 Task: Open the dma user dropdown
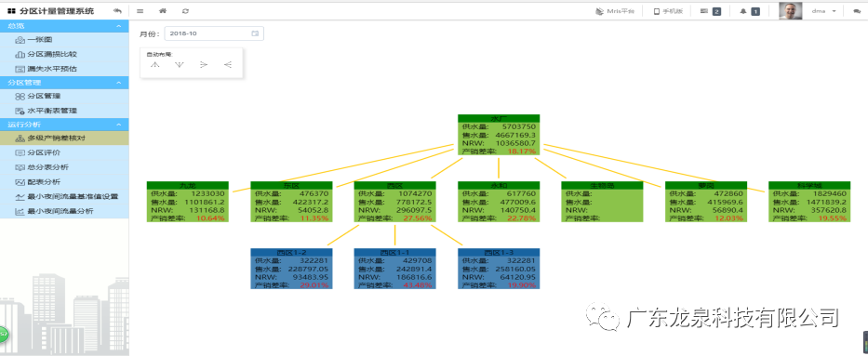point(823,11)
